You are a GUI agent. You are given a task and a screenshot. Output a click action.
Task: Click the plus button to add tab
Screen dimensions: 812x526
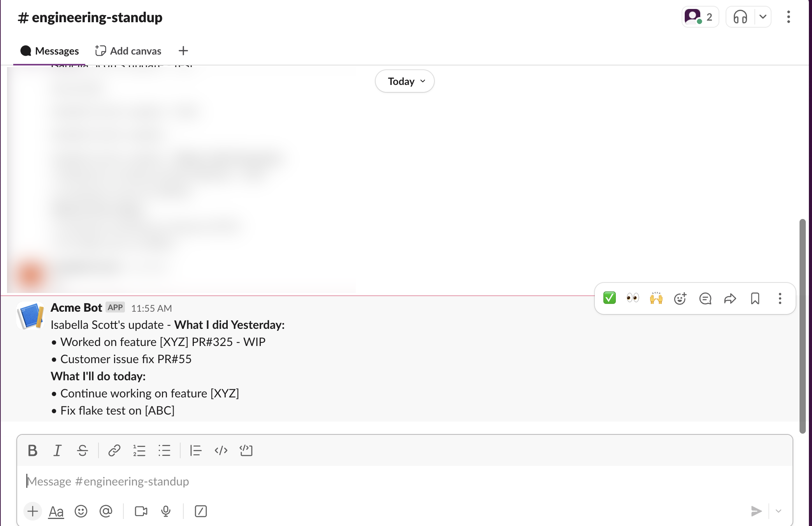click(183, 50)
